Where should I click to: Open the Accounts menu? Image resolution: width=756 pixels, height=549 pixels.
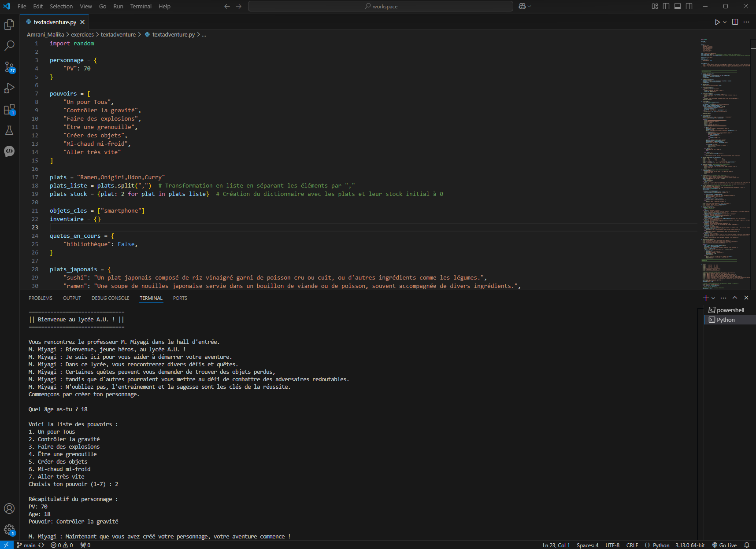coord(9,508)
